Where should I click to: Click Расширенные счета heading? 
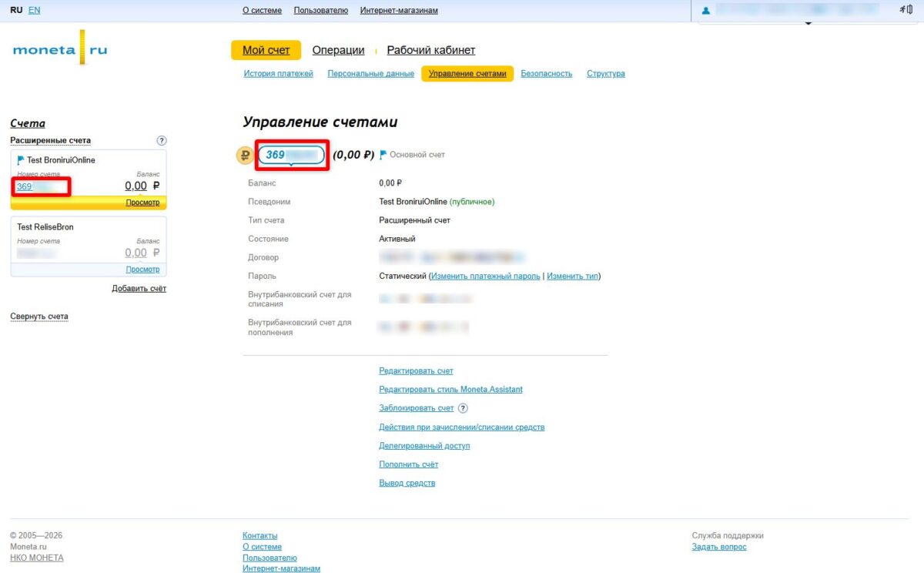(50, 141)
